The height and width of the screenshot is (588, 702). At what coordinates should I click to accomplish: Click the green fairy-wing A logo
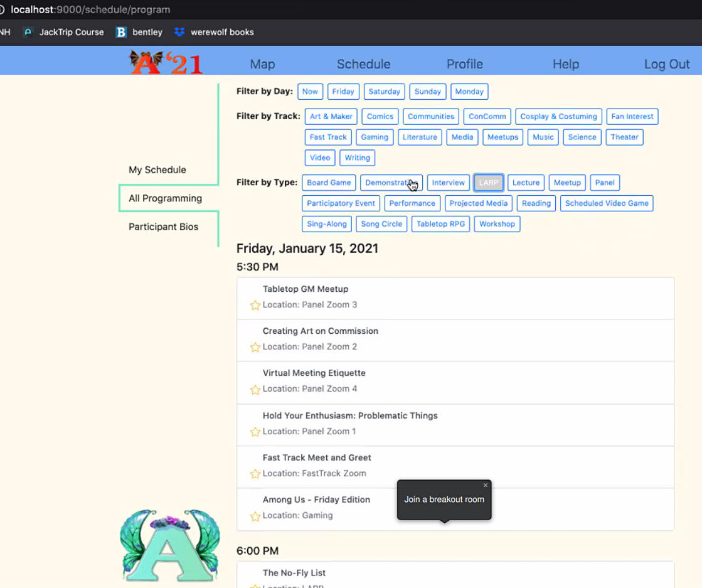[x=169, y=545]
